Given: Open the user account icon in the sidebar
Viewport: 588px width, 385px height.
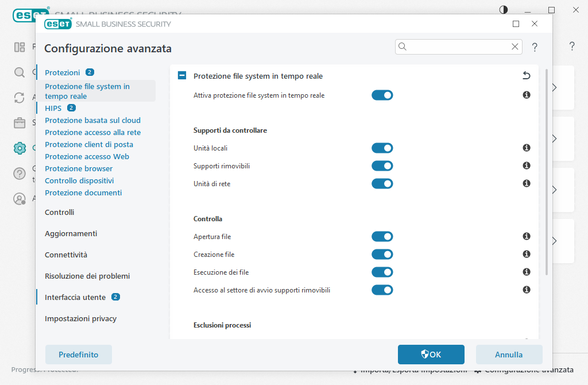Looking at the screenshot, I should [x=20, y=199].
